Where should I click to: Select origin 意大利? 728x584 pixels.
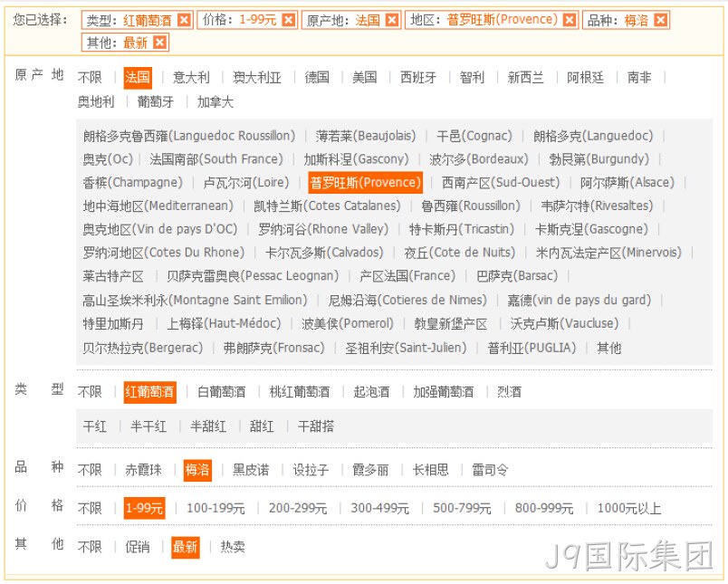click(x=191, y=78)
